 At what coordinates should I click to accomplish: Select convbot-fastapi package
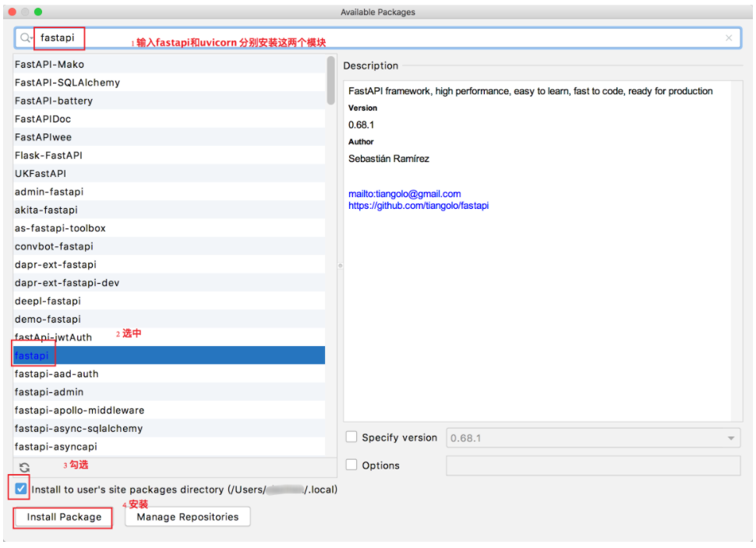tap(169, 246)
